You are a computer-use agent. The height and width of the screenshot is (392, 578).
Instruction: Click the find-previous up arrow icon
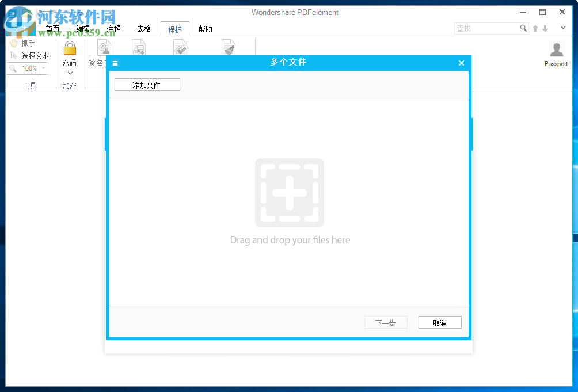click(535, 28)
